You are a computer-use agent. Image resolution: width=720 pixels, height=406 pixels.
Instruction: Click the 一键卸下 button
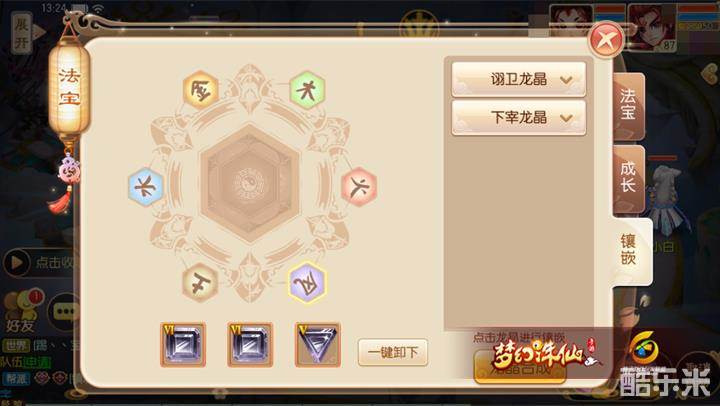pos(393,353)
